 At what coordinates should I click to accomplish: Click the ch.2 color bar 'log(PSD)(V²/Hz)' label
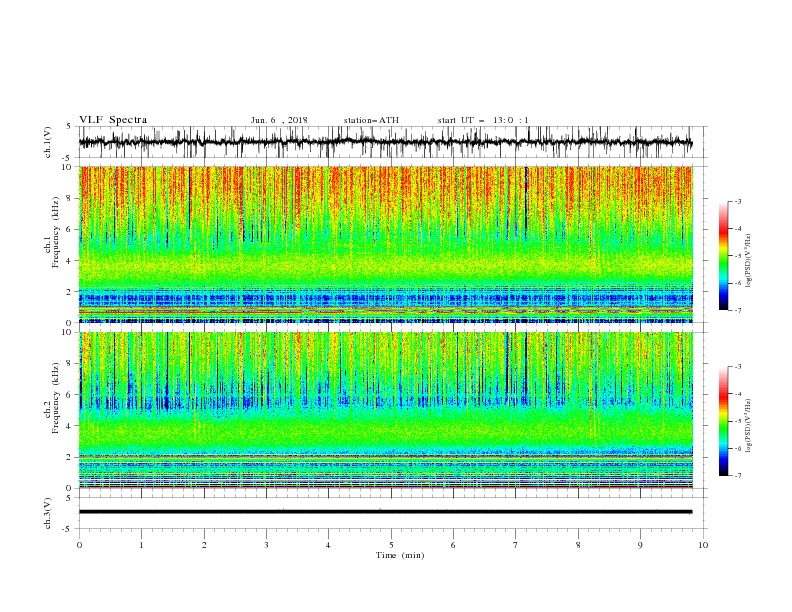(x=749, y=425)
